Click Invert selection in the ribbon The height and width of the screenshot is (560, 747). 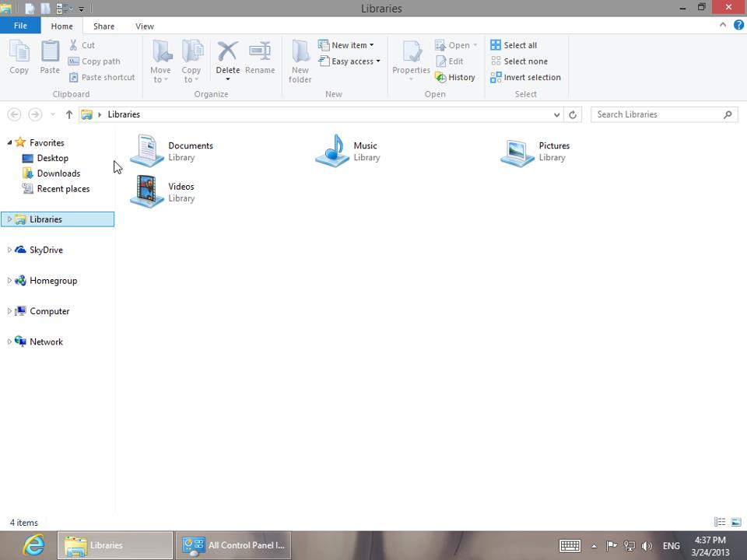coord(525,77)
